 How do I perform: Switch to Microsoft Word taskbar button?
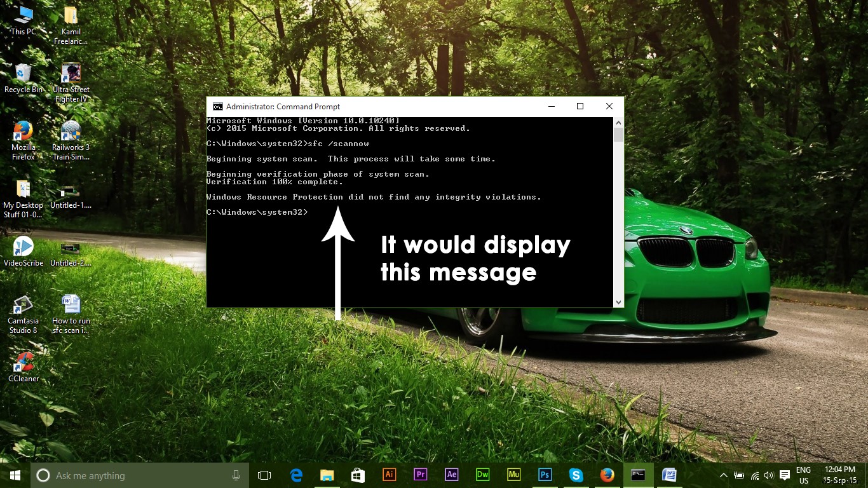(x=669, y=475)
